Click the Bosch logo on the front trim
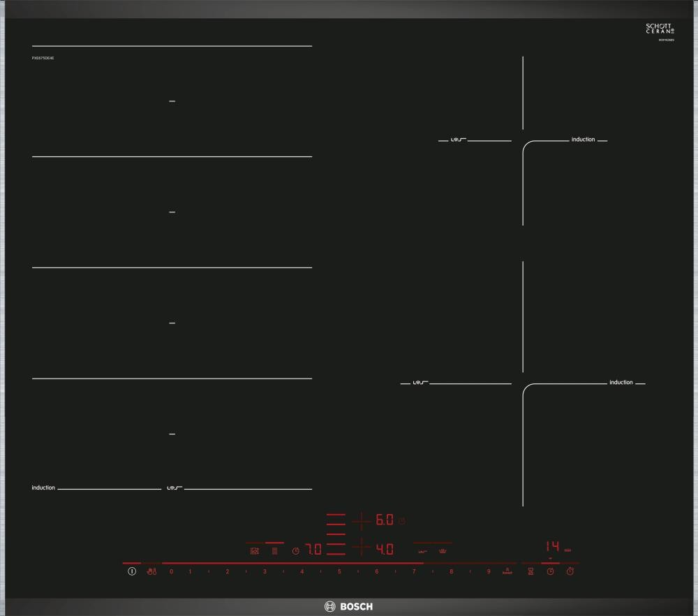Screen dimensions: 698x616 [348, 606]
